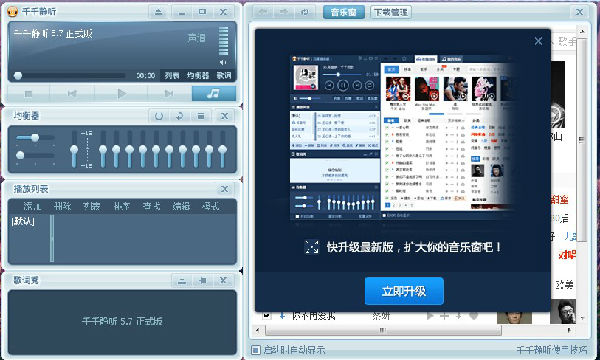Mute sound with the speaker icon
Screen dimensions: 600x360
click(x=223, y=62)
